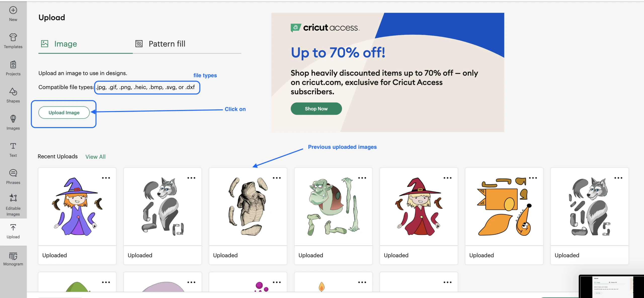
Task: Click the New project icon
Action: coord(13,10)
